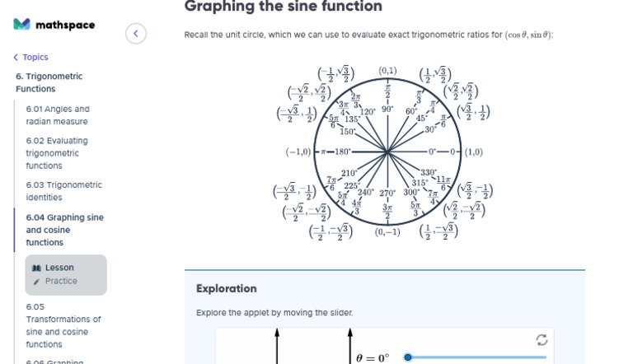The width and height of the screenshot is (633, 364).
Task: Reset the applet using the refresh icon
Action: coord(542,339)
